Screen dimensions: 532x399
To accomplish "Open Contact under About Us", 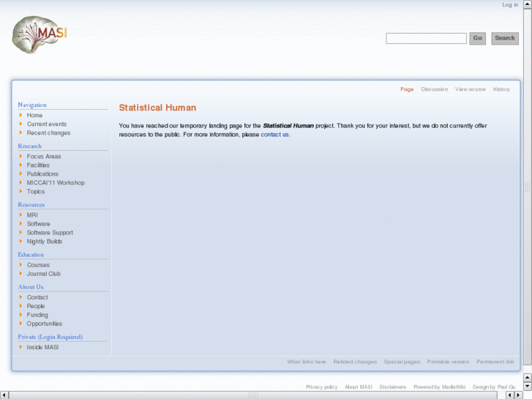I will 37,297.
